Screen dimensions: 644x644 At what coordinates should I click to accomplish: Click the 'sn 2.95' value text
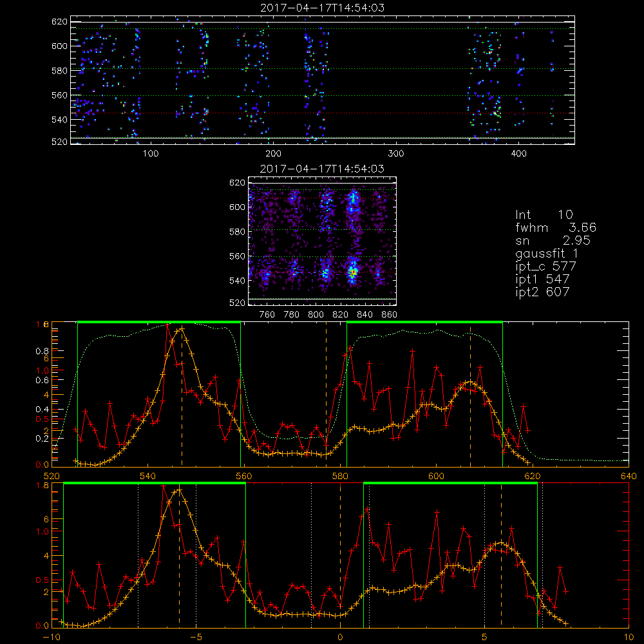pyautogui.click(x=553, y=240)
